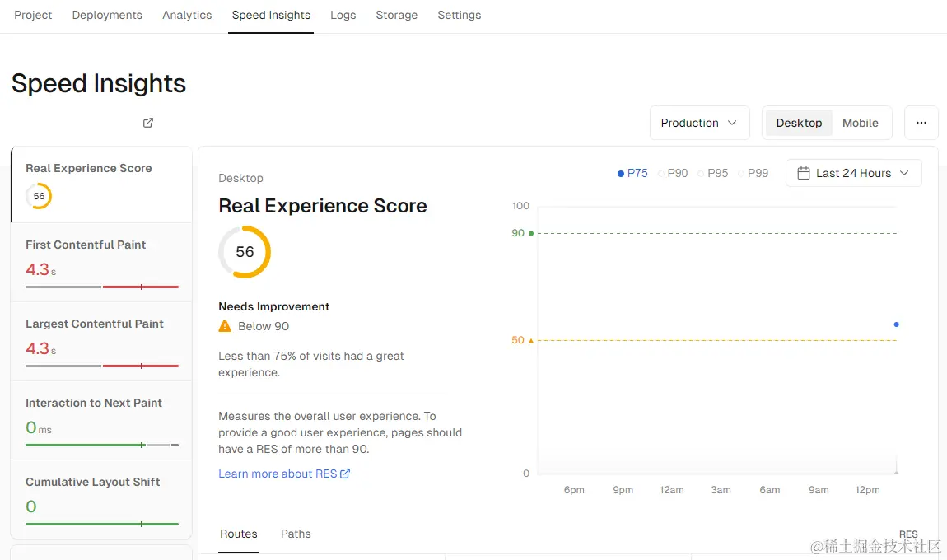Viewport: 947px width, 560px height.
Task: Click the green 90 threshold marker
Action: (531, 233)
